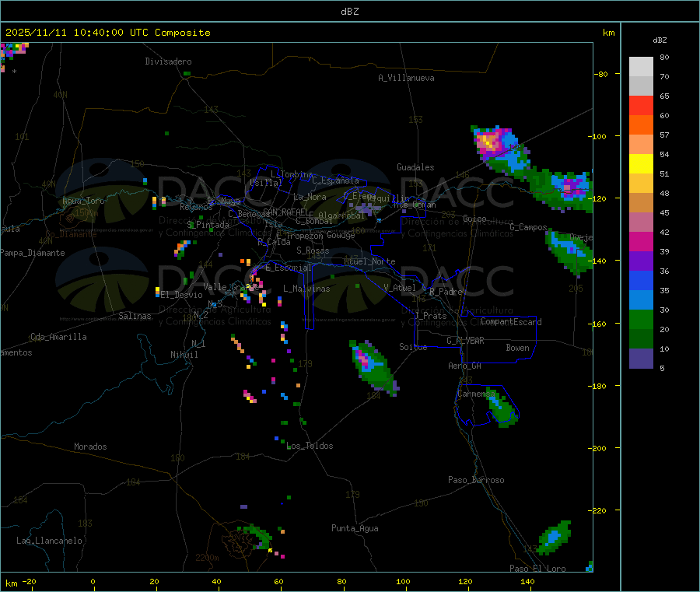Select the Guadales location label
700x592 pixels.
pos(415,167)
